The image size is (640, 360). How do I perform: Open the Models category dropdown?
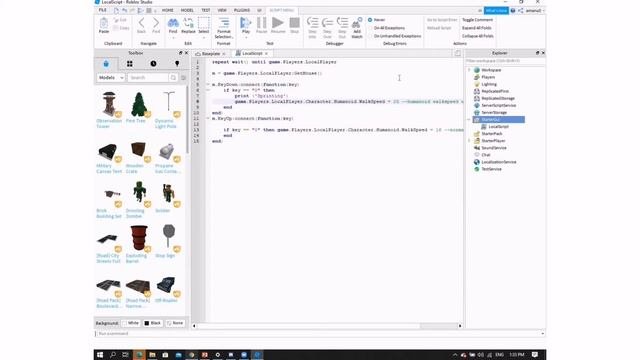tap(111, 78)
